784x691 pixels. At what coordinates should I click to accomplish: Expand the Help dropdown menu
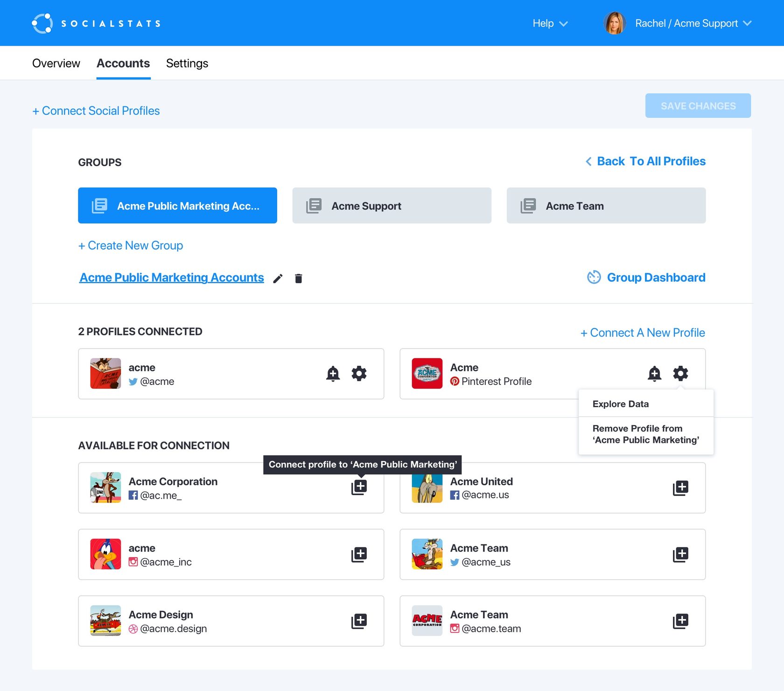550,23
